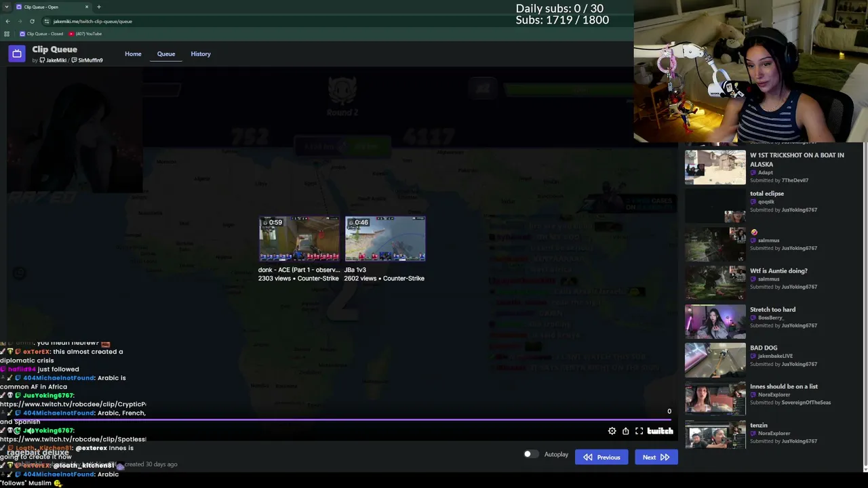
Task: Select the Queue tab
Action: [166, 54]
